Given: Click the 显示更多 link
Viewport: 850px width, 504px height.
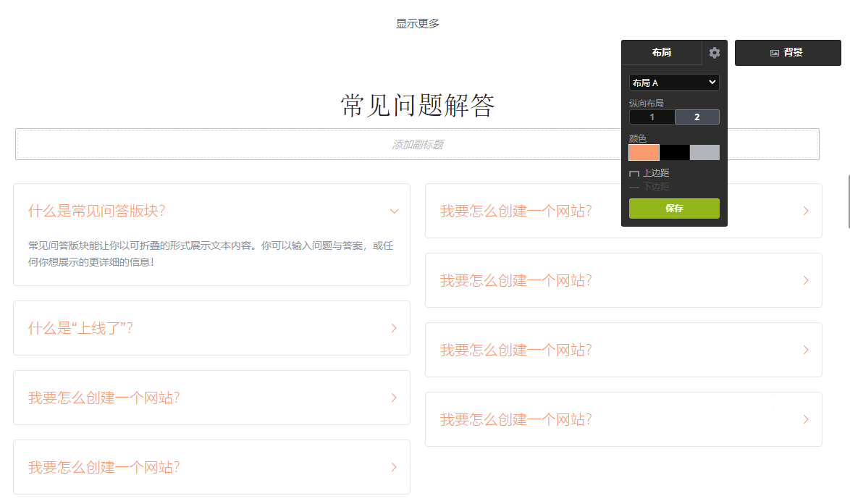Looking at the screenshot, I should (418, 23).
